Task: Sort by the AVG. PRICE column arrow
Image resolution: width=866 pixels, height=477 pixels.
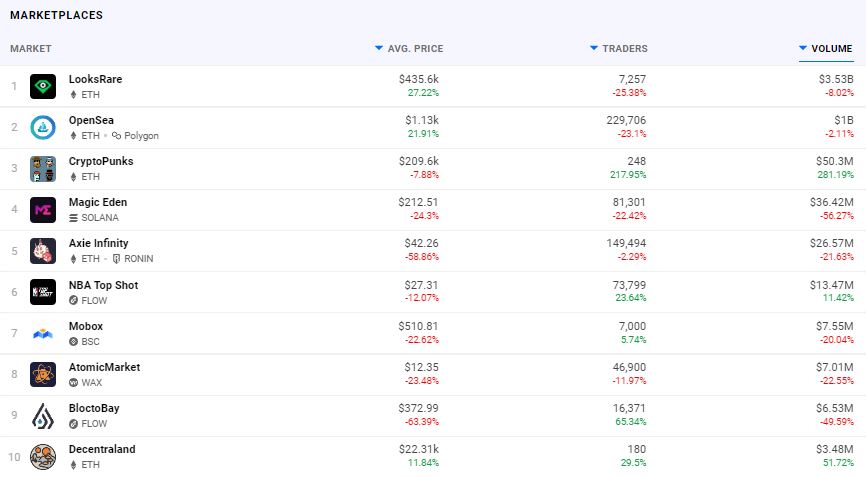Action: [x=379, y=48]
